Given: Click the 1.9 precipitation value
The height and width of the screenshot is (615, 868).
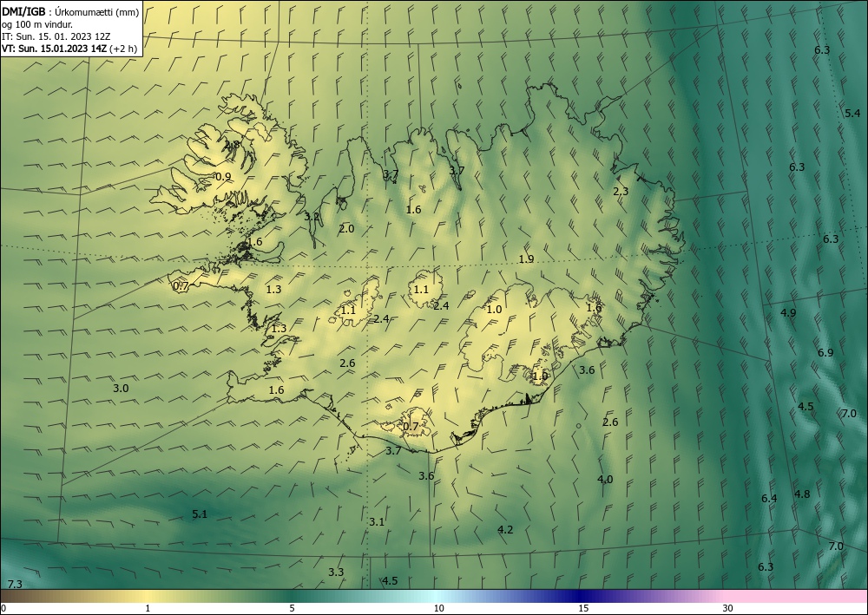Looking at the screenshot, I should [526, 258].
